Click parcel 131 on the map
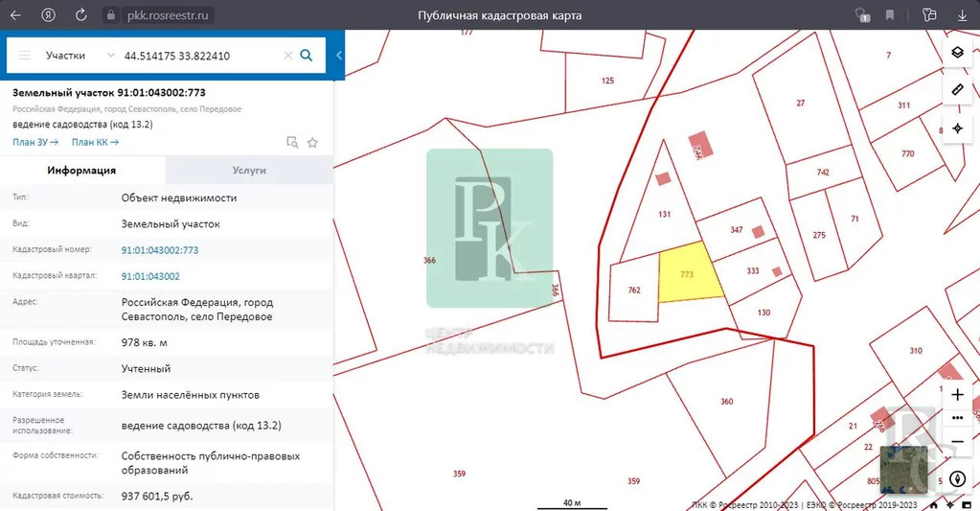Screen dimensions: 980x511 (665, 214)
